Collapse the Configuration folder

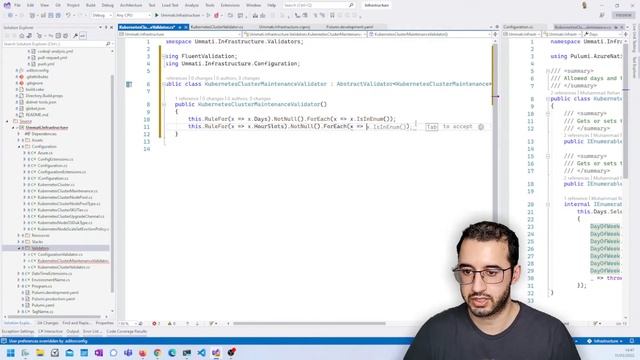point(19,147)
